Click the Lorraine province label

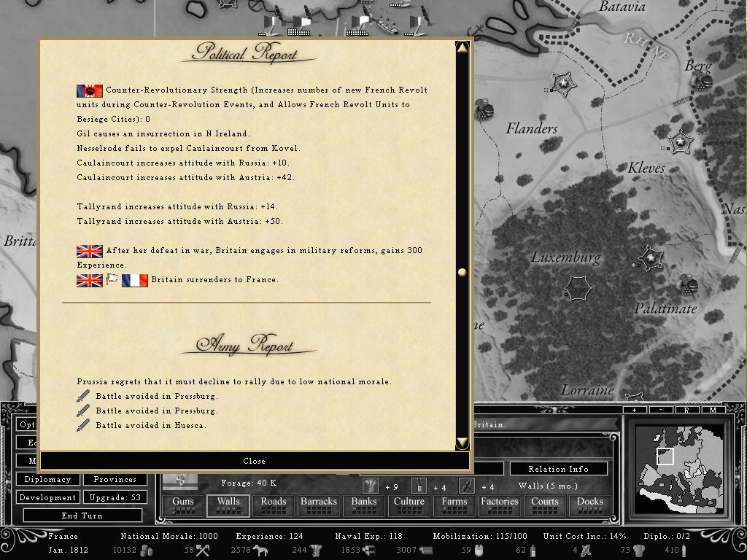click(587, 390)
